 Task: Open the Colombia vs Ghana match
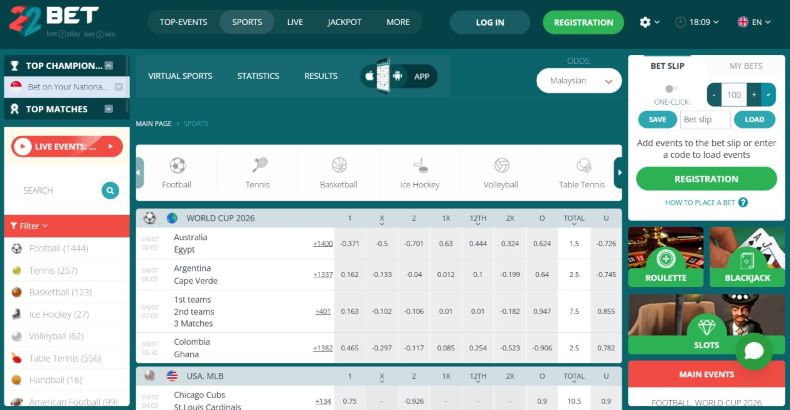pos(192,348)
